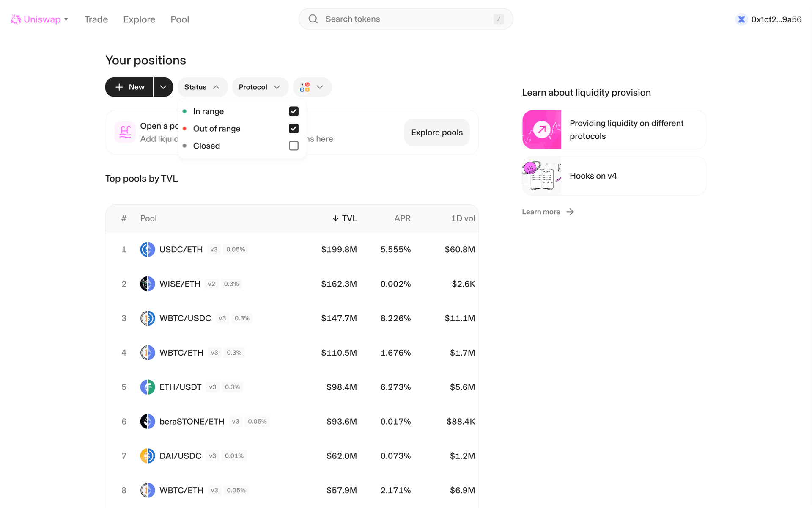Open the Explore menu

pos(139,19)
